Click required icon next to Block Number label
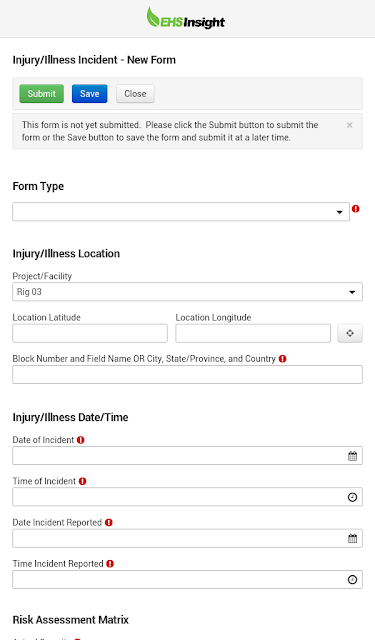Image resolution: width=375 pixels, height=640 pixels. tap(282, 359)
